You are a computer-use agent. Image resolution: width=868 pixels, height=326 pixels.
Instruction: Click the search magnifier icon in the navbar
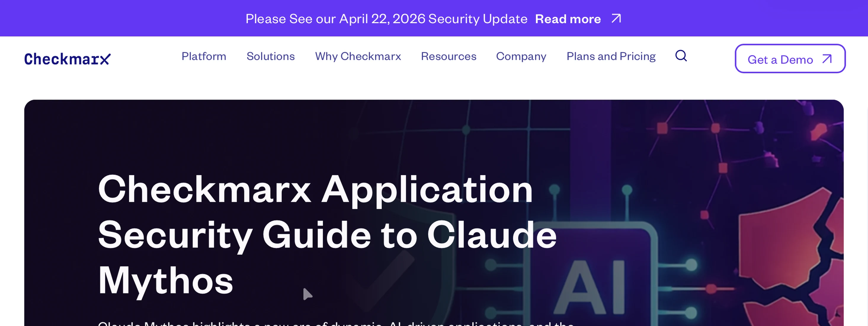coord(681,56)
